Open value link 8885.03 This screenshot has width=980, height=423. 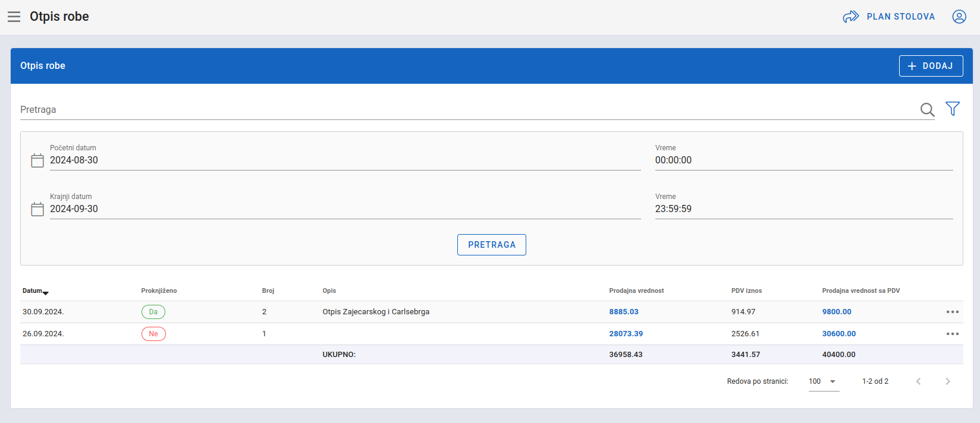coord(624,312)
